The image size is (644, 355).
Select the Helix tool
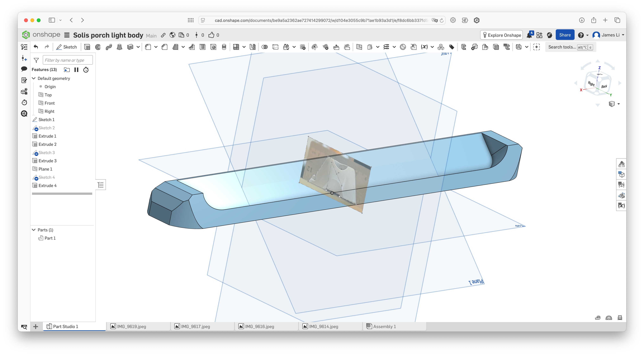coord(386,47)
